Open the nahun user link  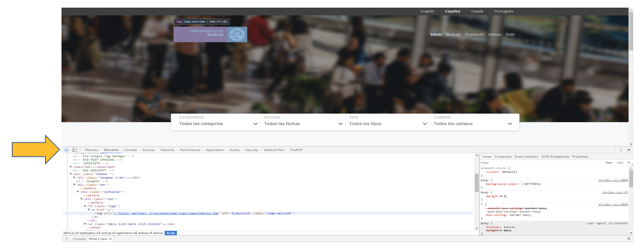point(495,34)
